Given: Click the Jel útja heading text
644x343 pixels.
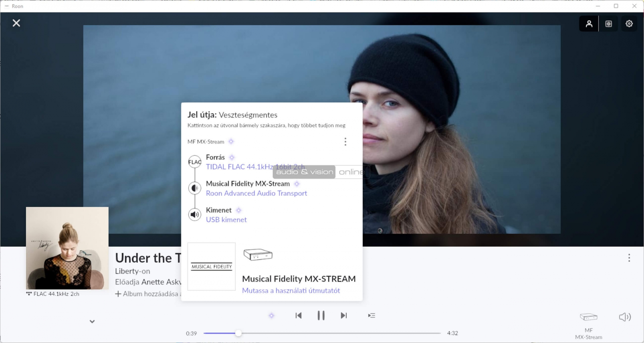Looking at the screenshot, I should tap(202, 115).
